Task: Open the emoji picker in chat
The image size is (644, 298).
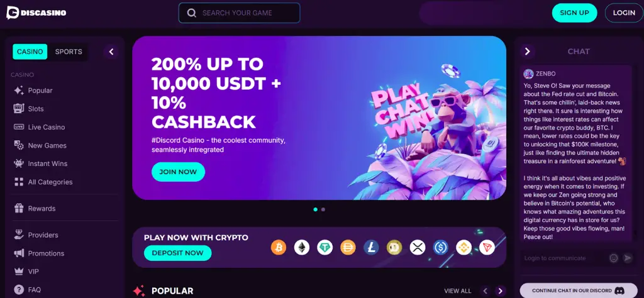Action: [x=614, y=258]
